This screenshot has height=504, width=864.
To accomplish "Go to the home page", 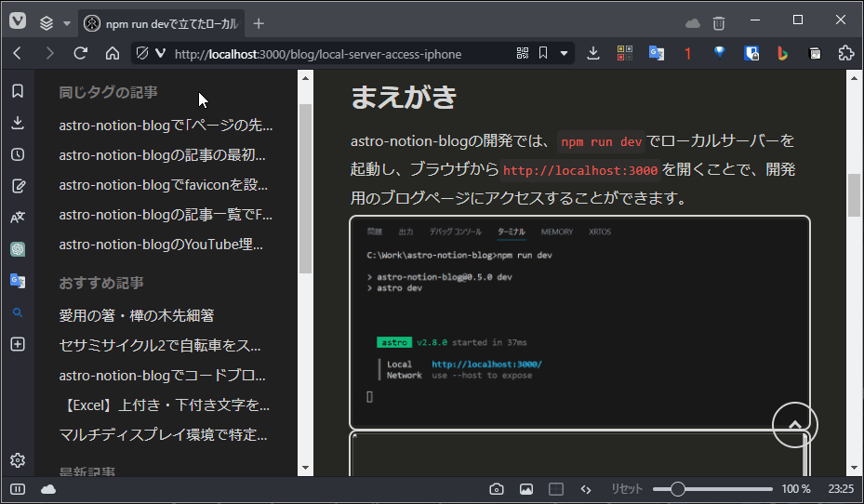I will point(113,53).
